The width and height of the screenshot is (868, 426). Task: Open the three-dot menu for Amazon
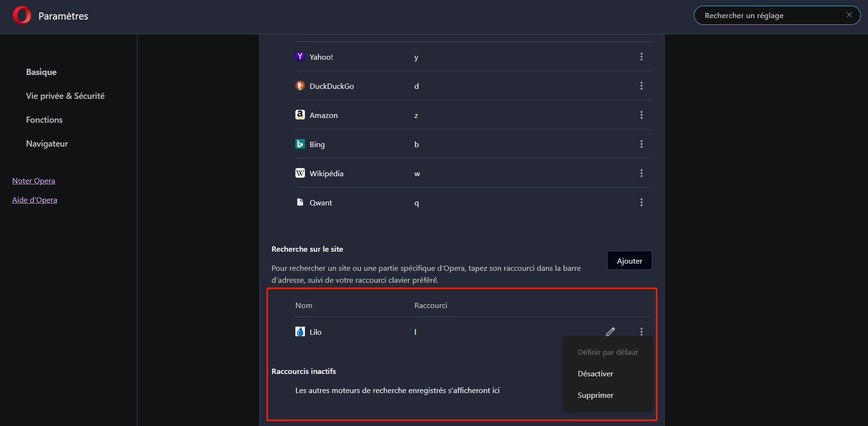pos(641,115)
